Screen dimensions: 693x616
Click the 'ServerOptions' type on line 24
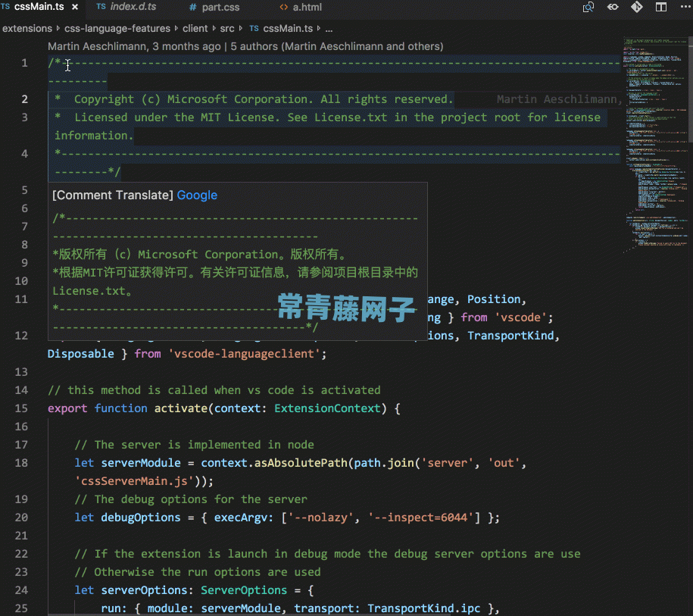point(244,590)
